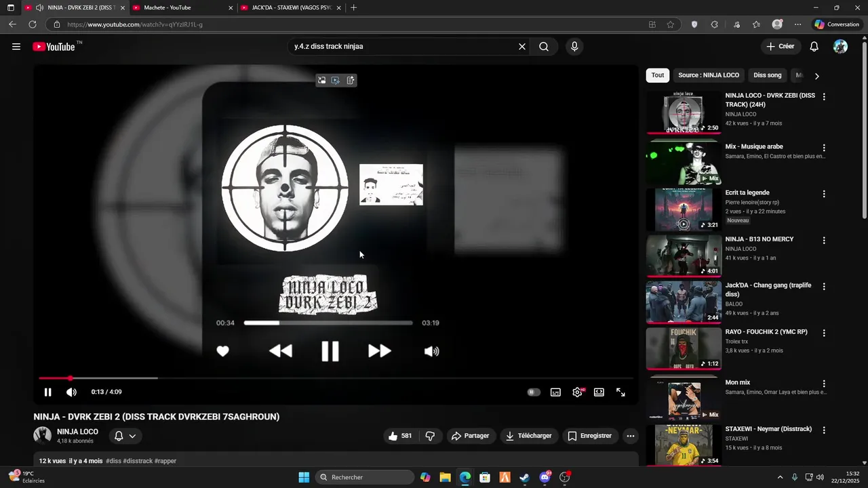Click the address bar URL

click(x=135, y=24)
